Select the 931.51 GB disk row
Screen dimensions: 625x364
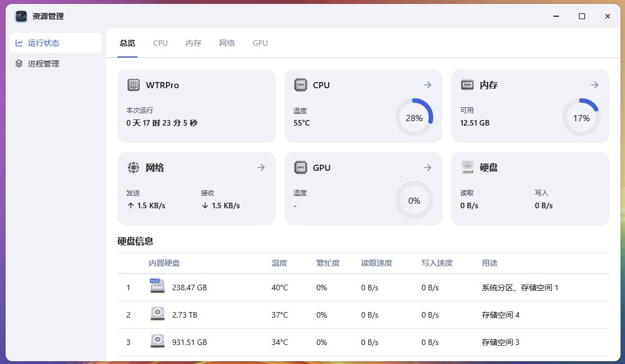pyautogui.click(x=363, y=342)
